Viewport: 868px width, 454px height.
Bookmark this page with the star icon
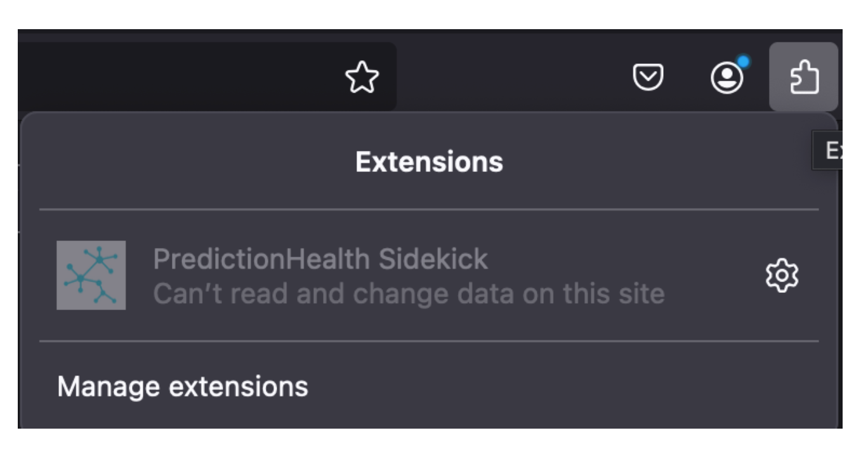[362, 78]
